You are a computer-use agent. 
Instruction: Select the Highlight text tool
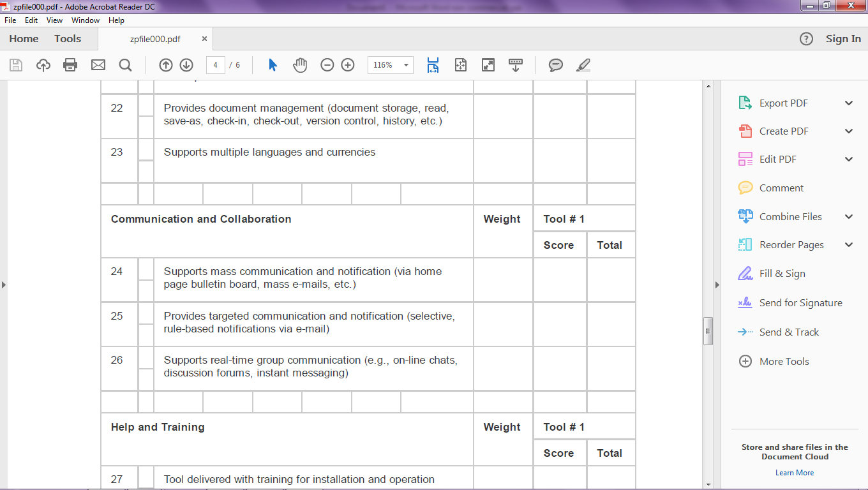(x=582, y=64)
